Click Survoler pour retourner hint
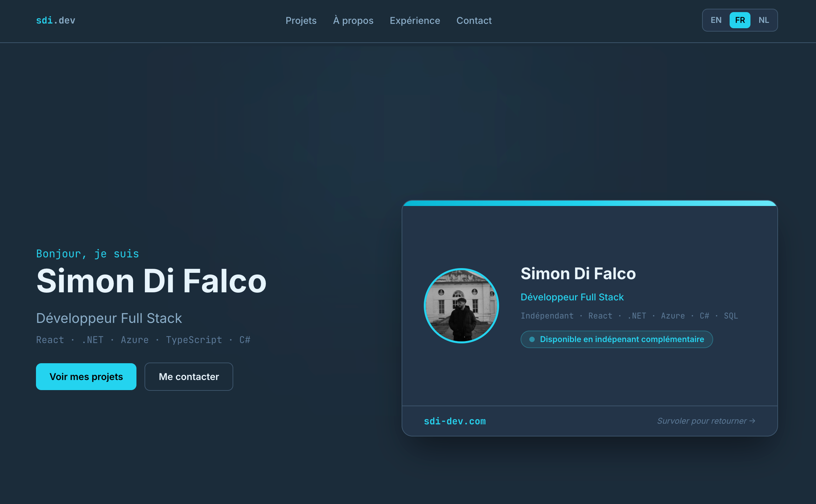816x504 pixels. pos(706,421)
